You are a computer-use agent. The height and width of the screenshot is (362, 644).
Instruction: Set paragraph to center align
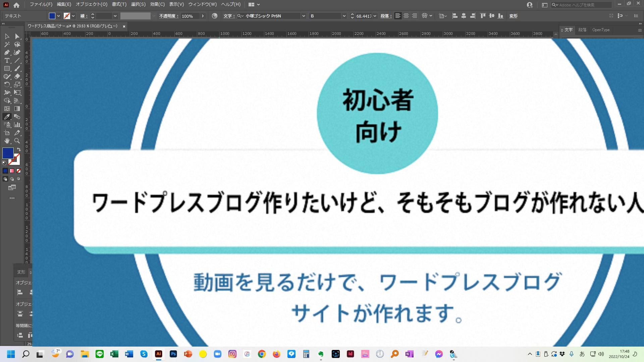[x=406, y=16]
